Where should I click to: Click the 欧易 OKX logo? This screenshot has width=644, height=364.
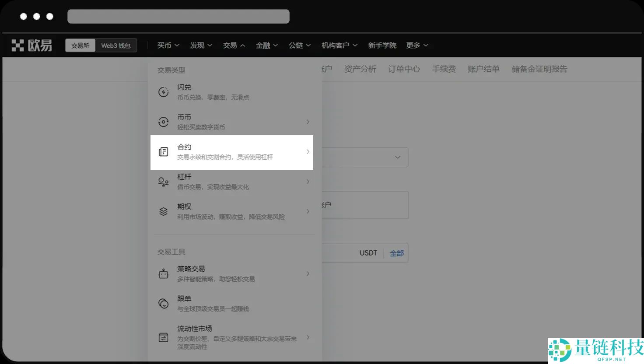[x=31, y=45]
